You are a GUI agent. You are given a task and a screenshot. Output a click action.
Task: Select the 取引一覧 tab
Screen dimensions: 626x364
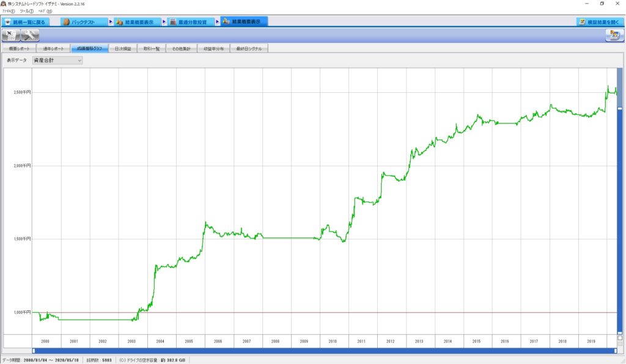[x=151, y=49]
